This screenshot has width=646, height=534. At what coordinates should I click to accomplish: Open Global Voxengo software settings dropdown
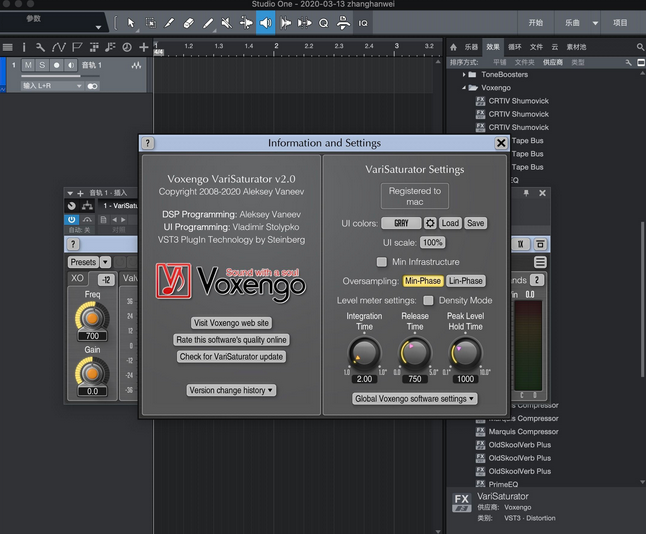(x=414, y=399)
